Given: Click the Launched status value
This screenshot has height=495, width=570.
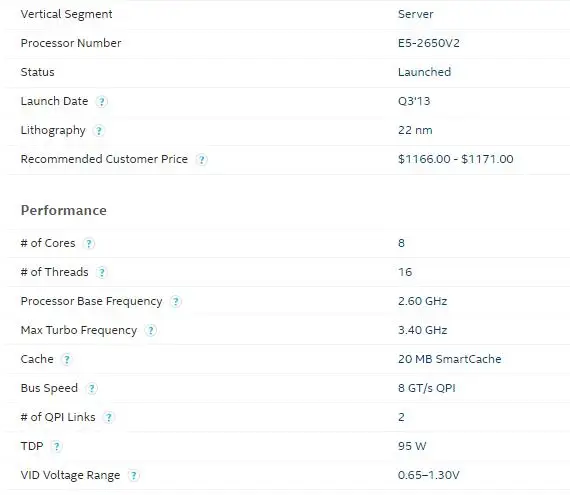Looking at the screenshot, I should tap(424, 72).
